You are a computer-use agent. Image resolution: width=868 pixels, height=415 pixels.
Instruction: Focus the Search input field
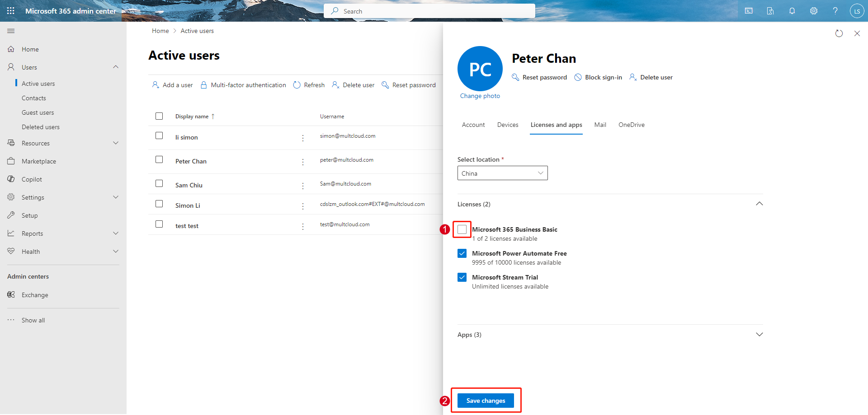click(x=429, y=11)
